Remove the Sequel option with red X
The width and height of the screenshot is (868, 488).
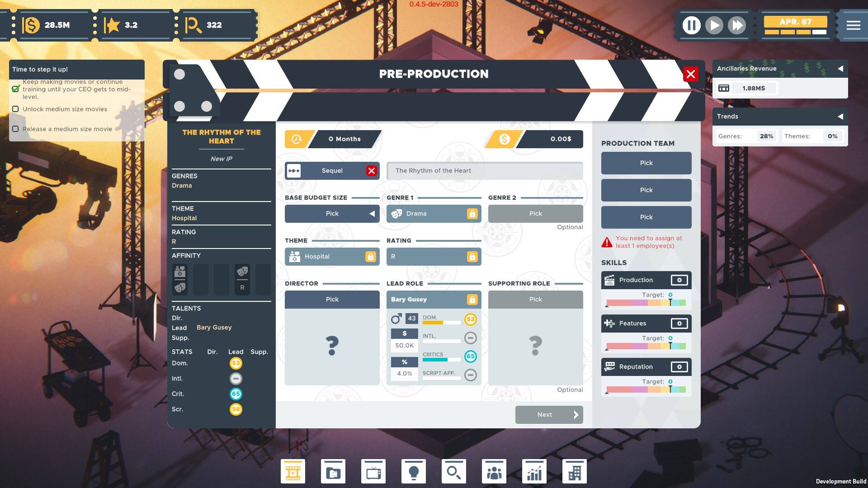coord(372,171)
